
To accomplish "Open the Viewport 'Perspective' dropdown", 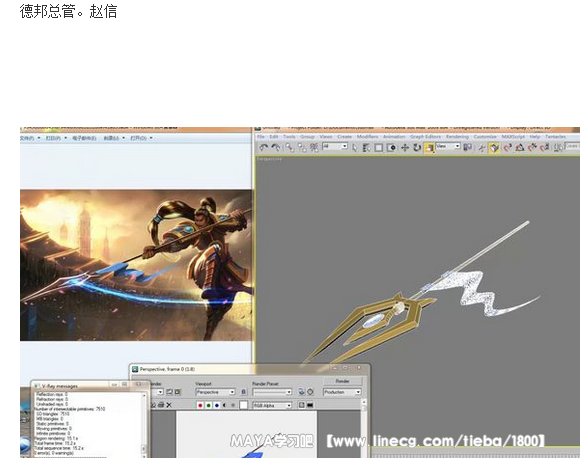I will [x=216, y=392].
